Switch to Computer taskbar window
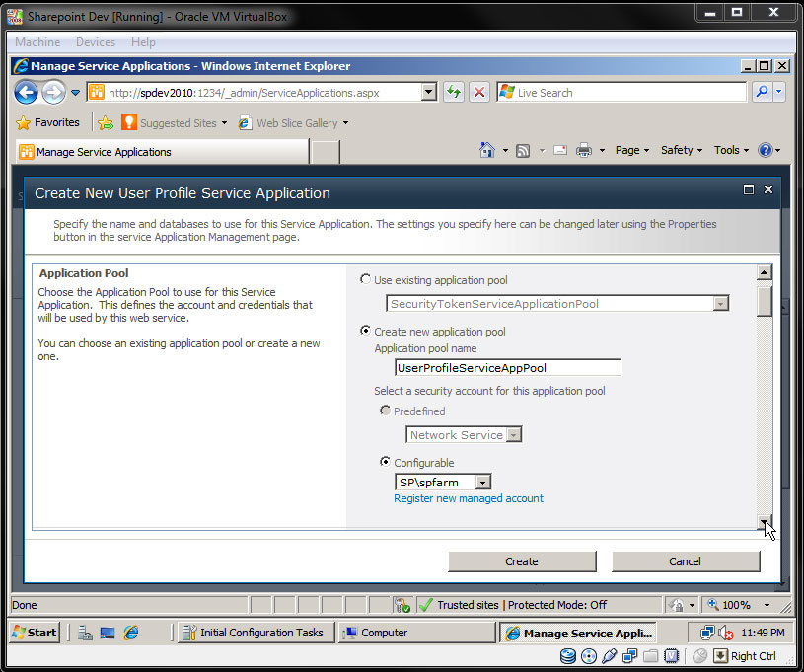This screenshot has width=804, height=672. point(416,633)
